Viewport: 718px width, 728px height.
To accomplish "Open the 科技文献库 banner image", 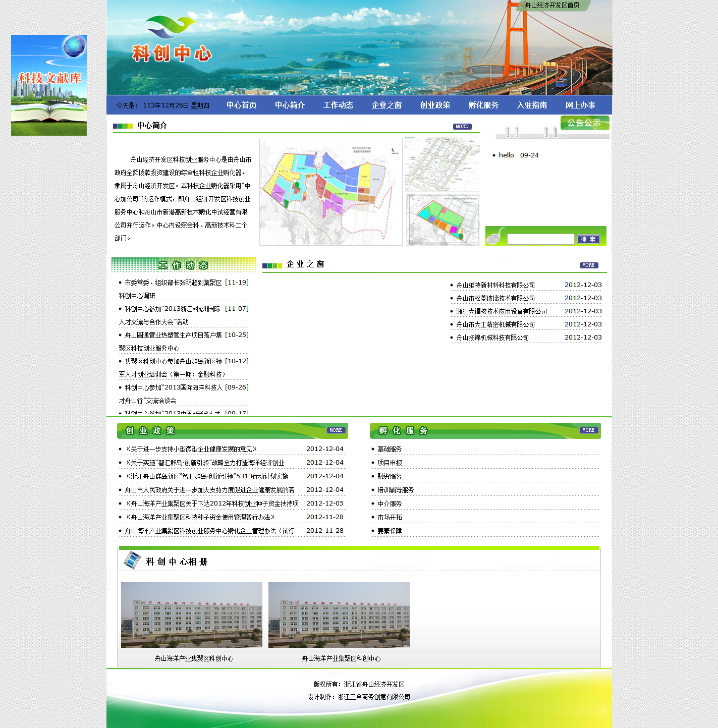I will pos(49,85).
